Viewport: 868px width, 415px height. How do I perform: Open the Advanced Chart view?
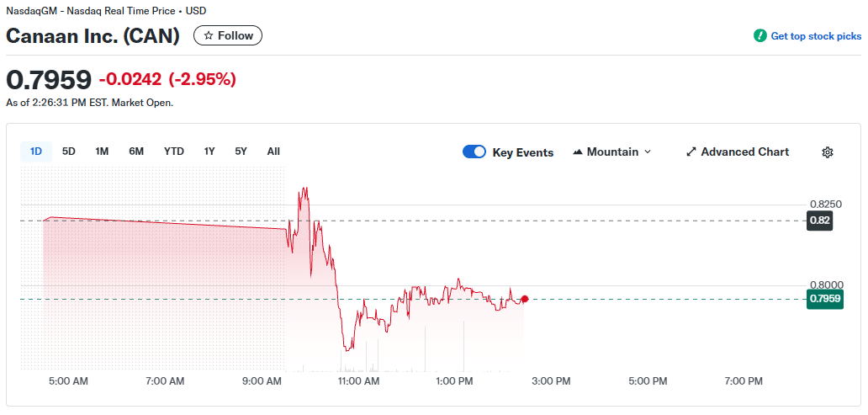744,152
